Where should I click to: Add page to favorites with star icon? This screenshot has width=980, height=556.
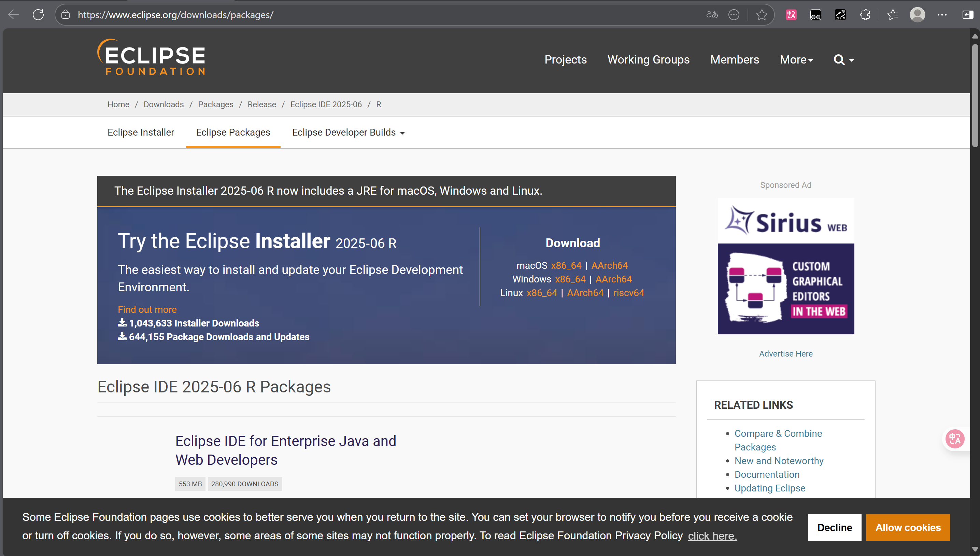[762, 15]
